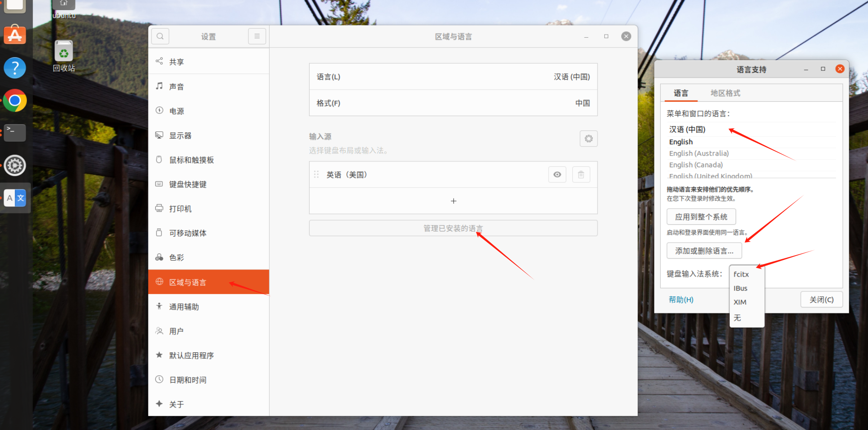Open 日期和时间 settings in the sidebar

209,380
